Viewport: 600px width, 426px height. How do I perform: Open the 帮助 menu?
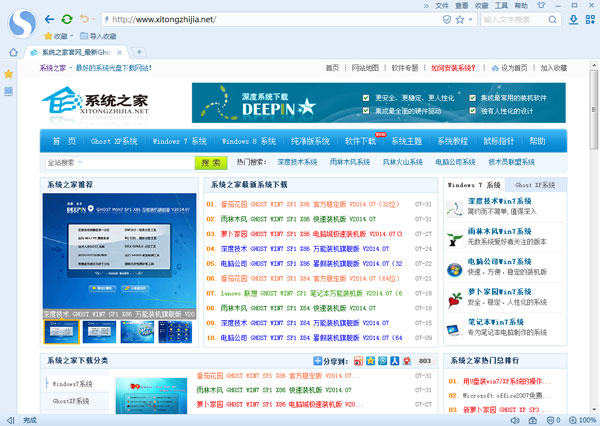click(521, 5)
